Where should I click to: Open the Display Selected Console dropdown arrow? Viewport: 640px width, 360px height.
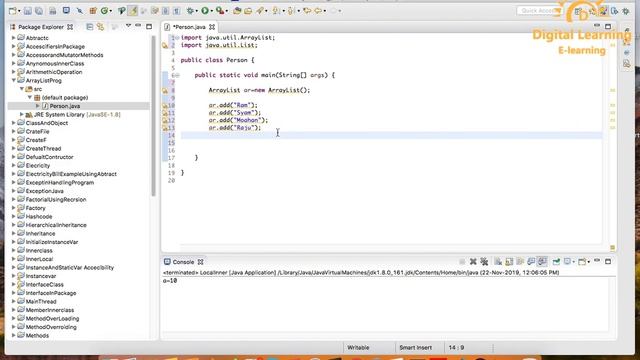pyautogui.click(x=573, y=262)
